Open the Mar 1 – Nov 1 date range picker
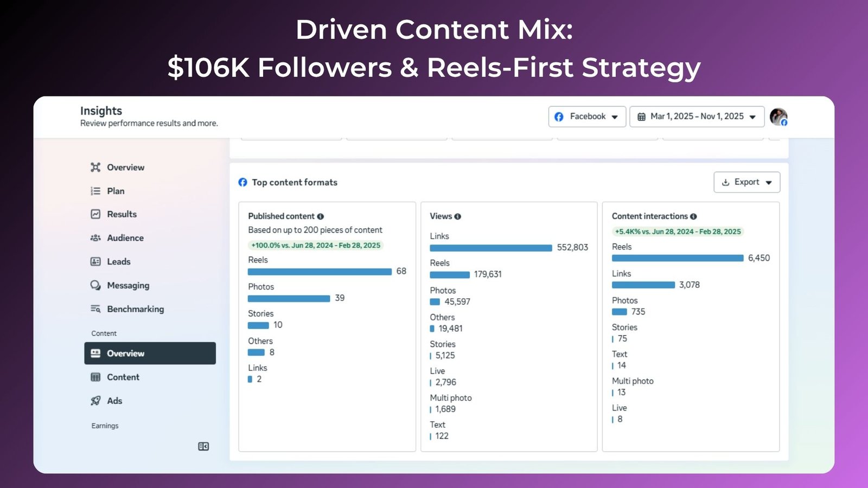The height and width of the screenshot is (488, 868). click(x=697, y=117)
